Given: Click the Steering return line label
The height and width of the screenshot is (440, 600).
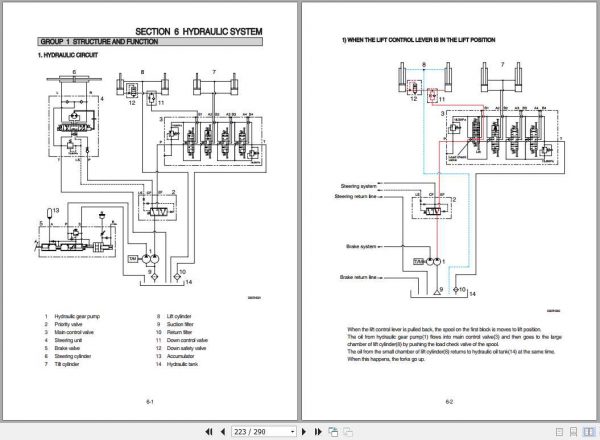Looking at the screenshot, I should (x=355, y=196).
